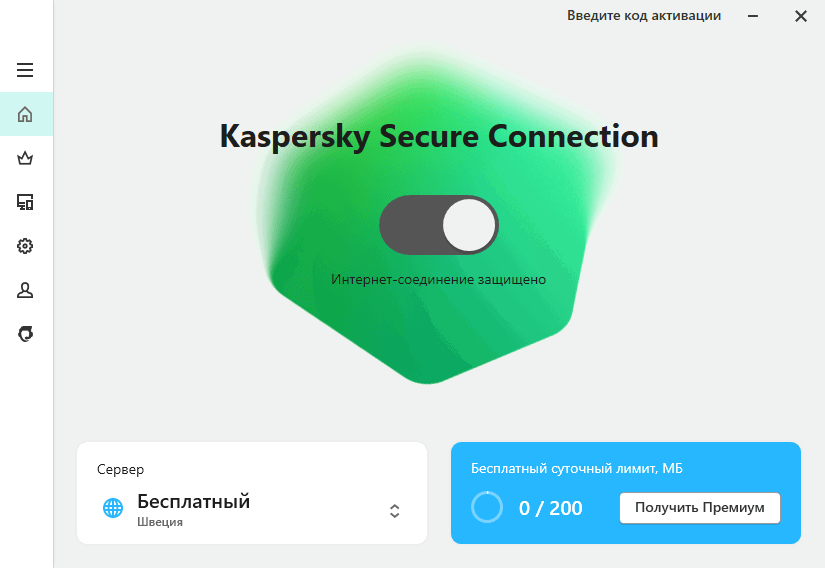
Task: Close the Kaspersky Secure Connection window
Action: pos(801,16)
